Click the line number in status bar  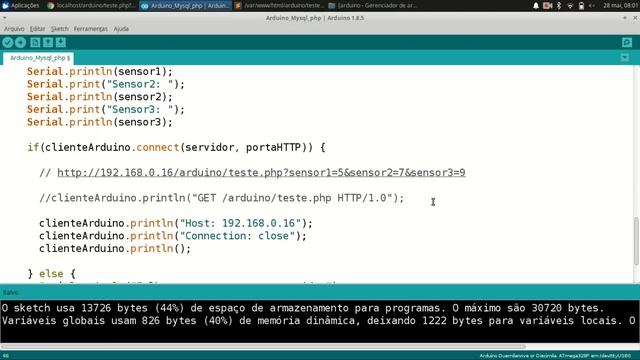pyautogui.click(x=6, y=356)
